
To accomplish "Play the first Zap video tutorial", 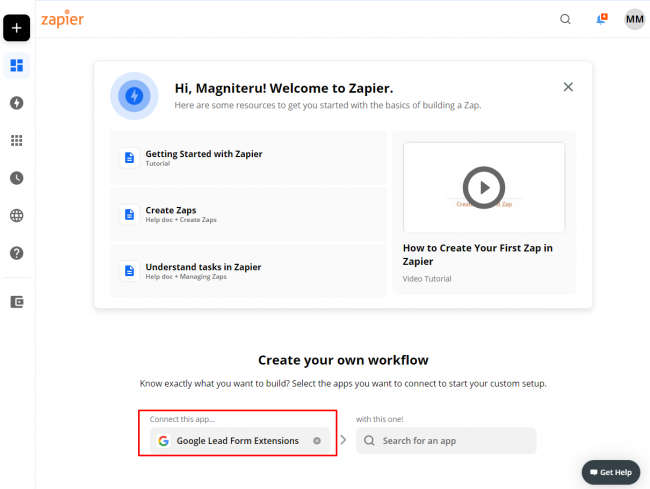I will [x=484, y=186].
